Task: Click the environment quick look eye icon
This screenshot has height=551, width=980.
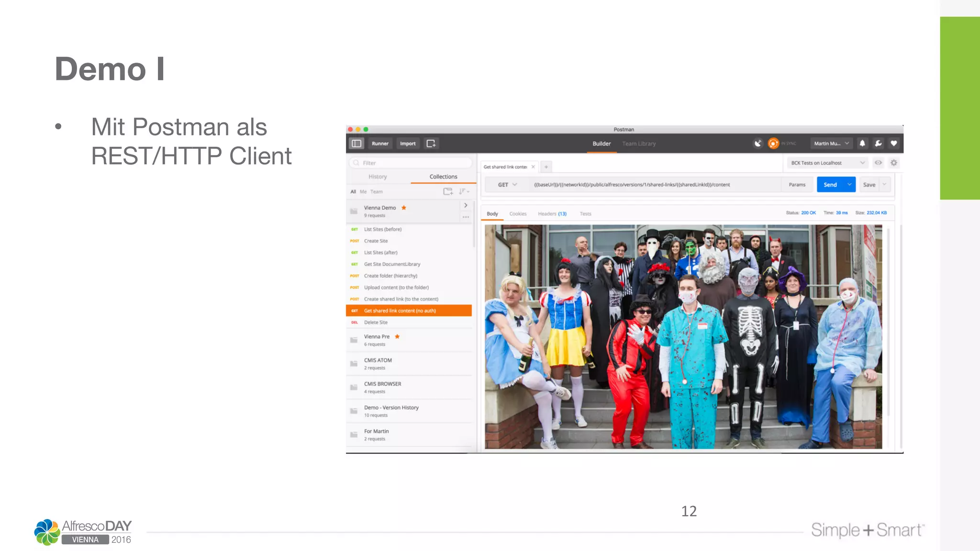Action: [x=879, y=163]
